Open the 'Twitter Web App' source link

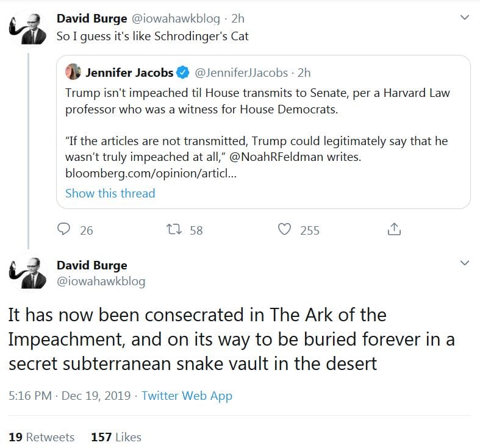(x=187, y=396)
